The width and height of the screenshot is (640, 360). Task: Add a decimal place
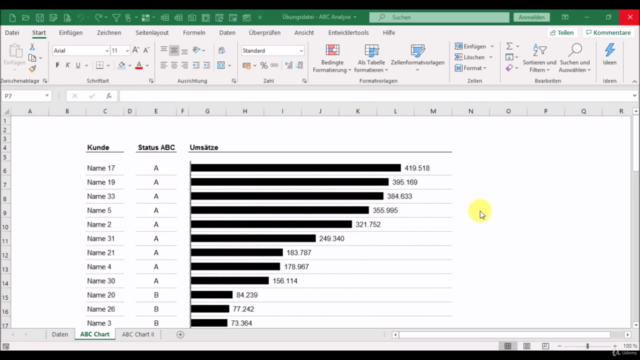(289, 65)
